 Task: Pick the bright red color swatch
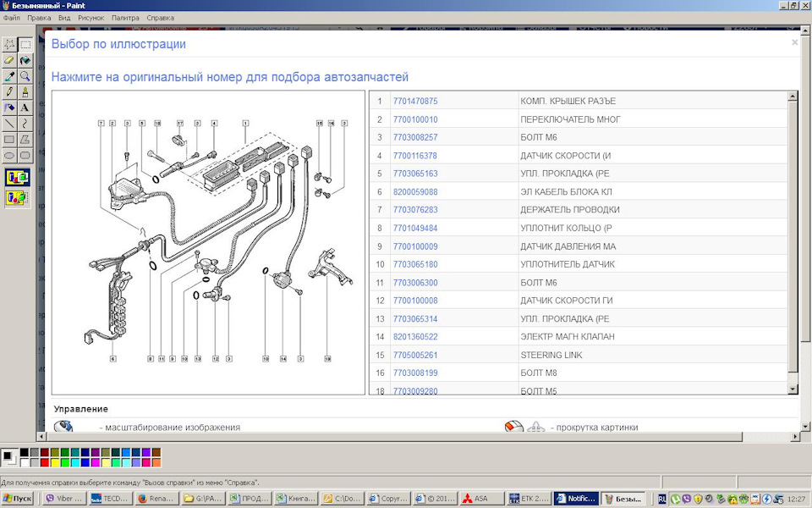coord(45,462)
